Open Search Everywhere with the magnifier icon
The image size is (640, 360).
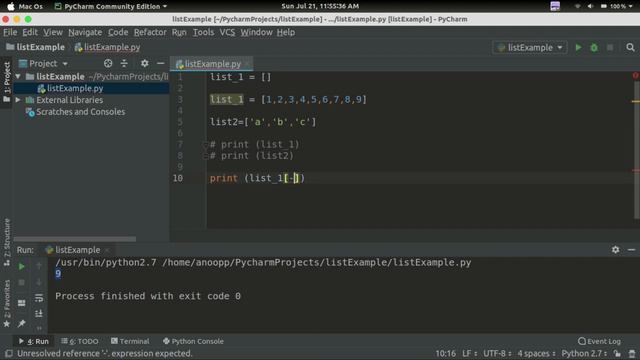(x=630, y=47)
